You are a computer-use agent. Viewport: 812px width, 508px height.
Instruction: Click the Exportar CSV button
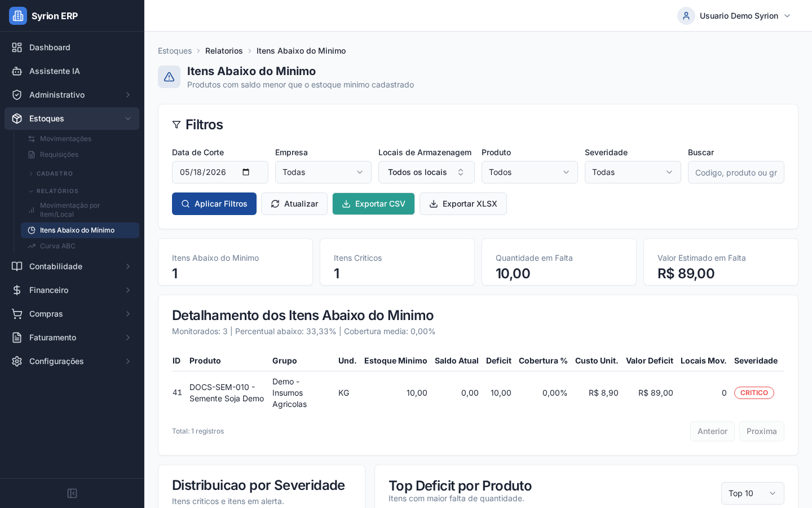373,204
